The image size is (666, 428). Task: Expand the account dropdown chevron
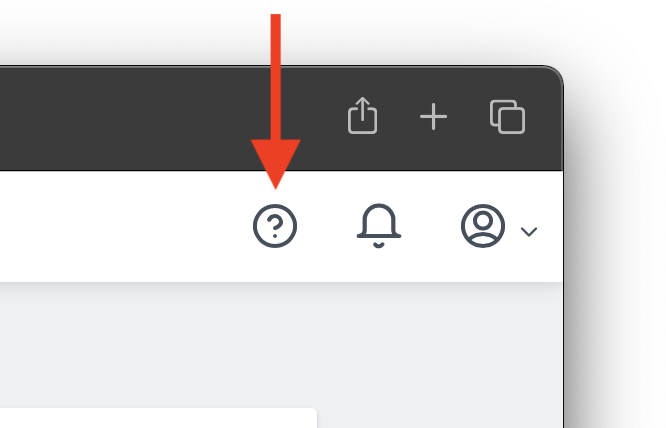[529, 231]
